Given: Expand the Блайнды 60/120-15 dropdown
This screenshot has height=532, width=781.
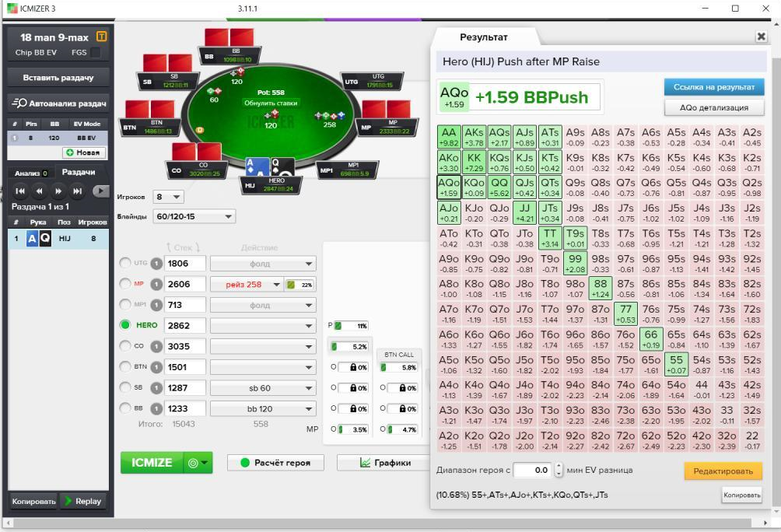Looking at the screenshot, I should pos(194,217).
